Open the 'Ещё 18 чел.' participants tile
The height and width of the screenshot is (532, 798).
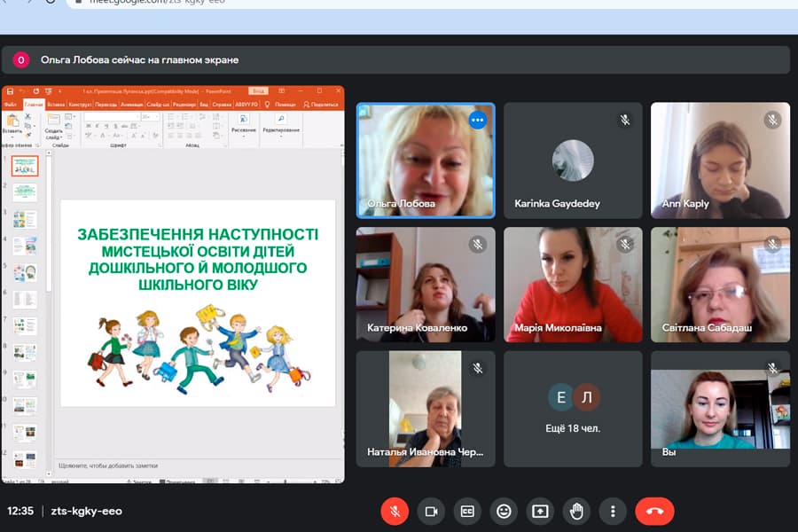[x=573, y=409]
